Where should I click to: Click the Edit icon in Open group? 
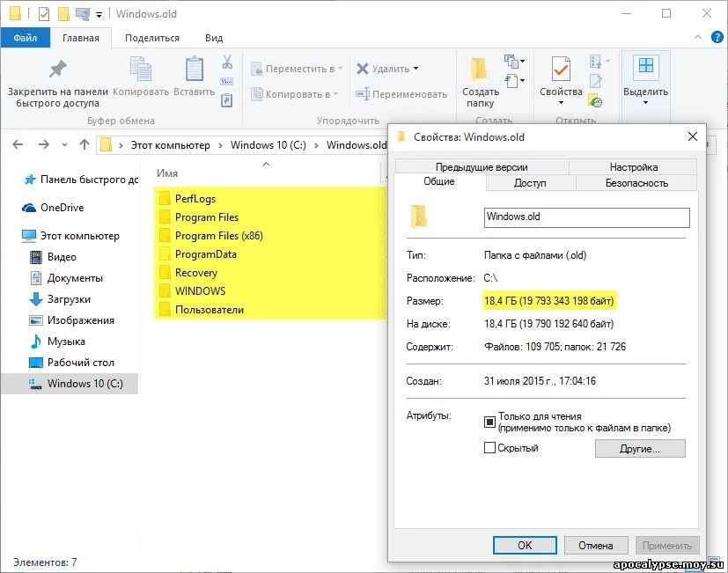click(x=595, y=81)
